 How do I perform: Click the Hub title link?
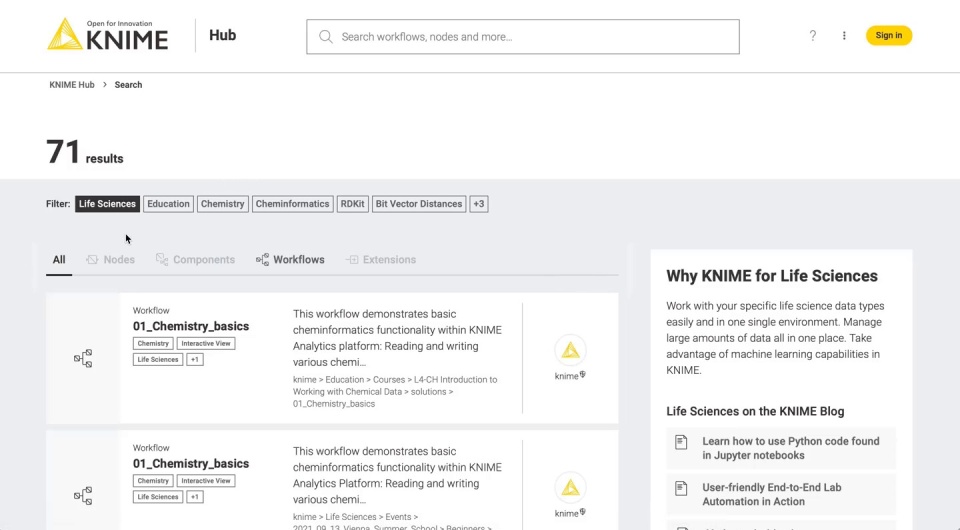pyautogui.click(x=222, y=35)
